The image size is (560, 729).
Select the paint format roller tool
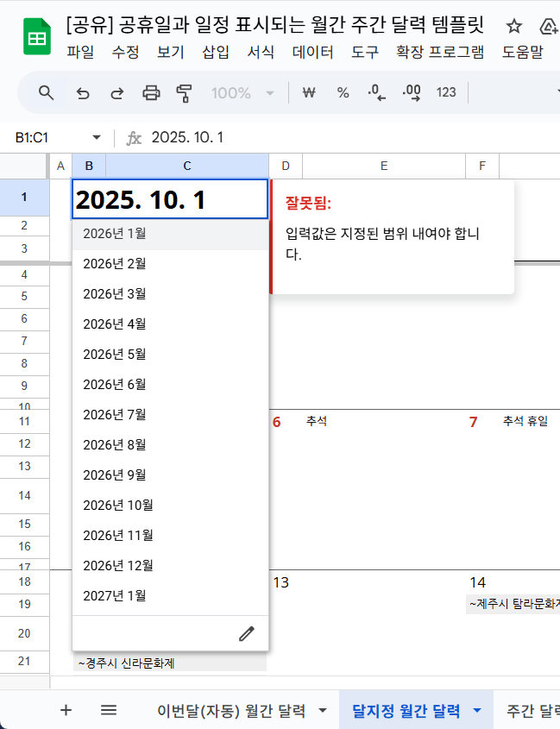[x=184, y=92]
